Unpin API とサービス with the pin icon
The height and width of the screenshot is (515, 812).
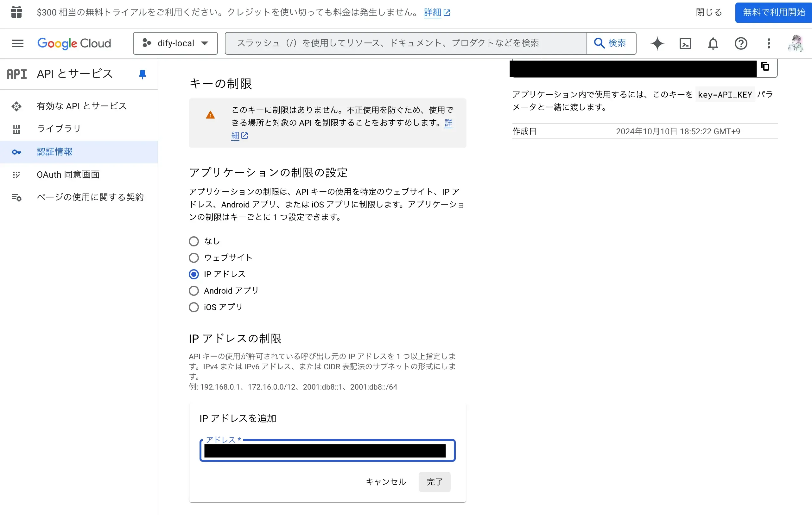click(143, 74)
